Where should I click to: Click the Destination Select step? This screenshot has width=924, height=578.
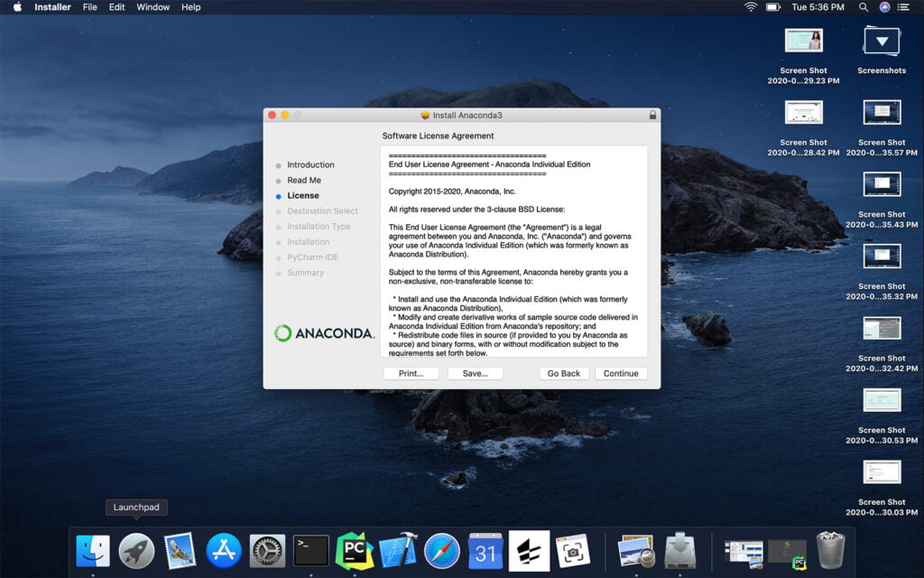point(322,210)
